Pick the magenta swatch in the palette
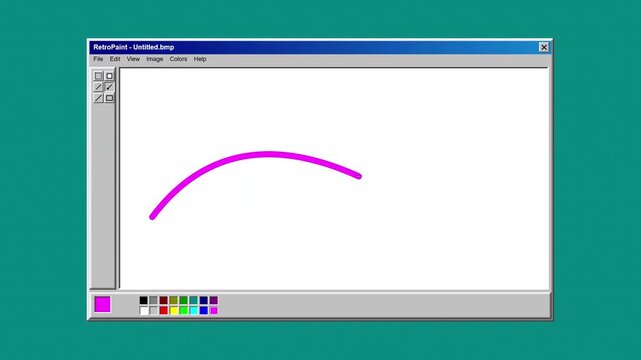Image resolution: width=641 pixels, height=360 pixels. pyautogui.click(x=213, y=311)
